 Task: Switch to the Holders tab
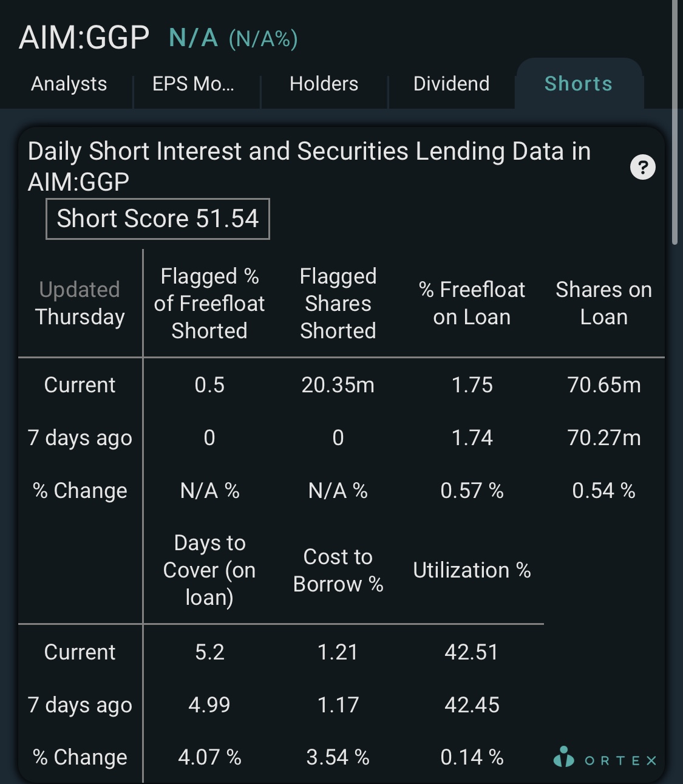(x=324, y=84)
